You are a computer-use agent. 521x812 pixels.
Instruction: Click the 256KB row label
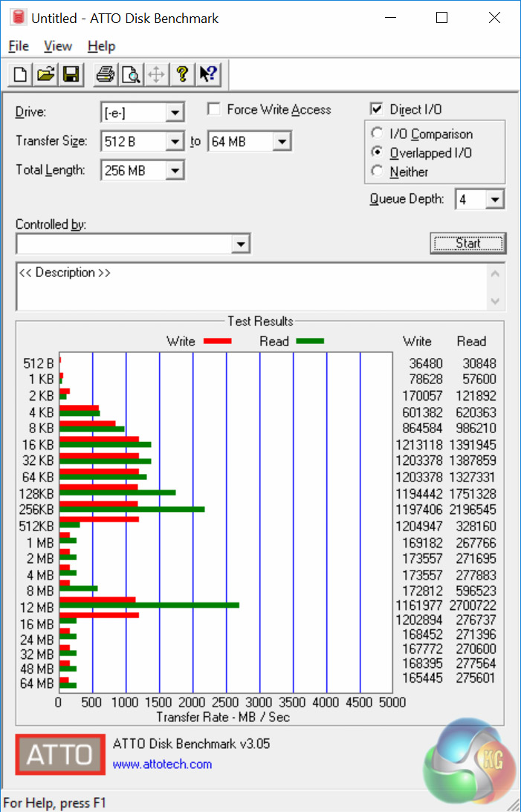[x=36, y=510]
